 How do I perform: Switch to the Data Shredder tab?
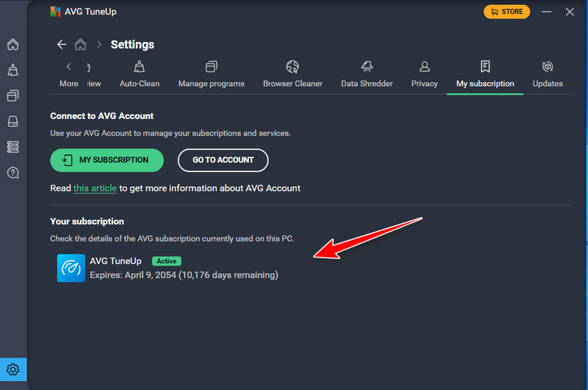(x=367, y=74)
